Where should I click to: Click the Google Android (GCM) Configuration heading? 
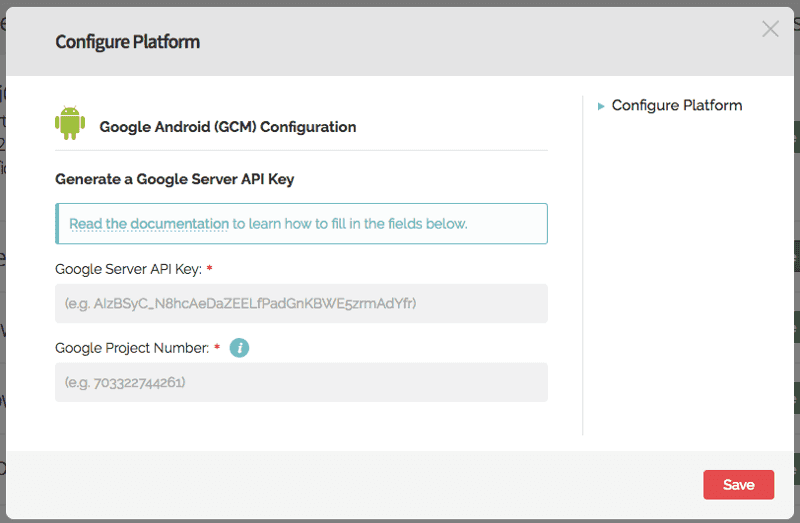point(228,127)
